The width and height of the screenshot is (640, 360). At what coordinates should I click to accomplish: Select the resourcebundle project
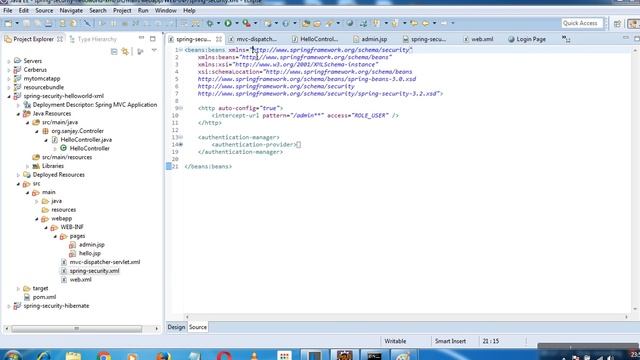point(43,87)
